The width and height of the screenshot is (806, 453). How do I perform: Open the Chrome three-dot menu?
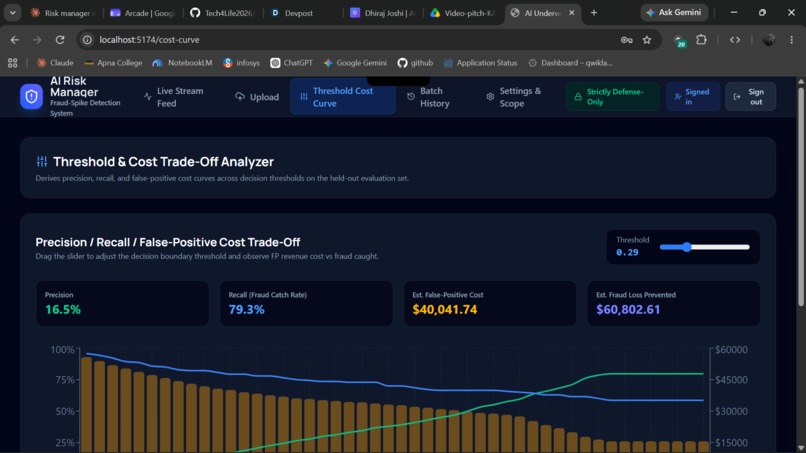point(792,40)
